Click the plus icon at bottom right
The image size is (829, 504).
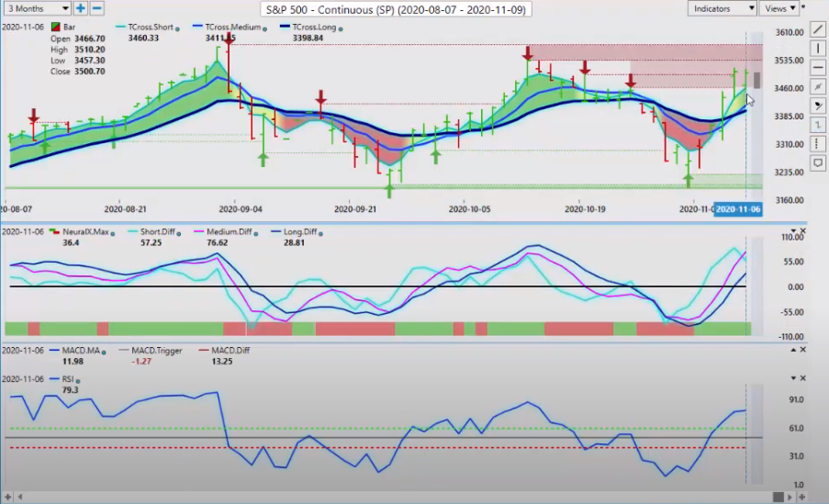coord(802,498)
